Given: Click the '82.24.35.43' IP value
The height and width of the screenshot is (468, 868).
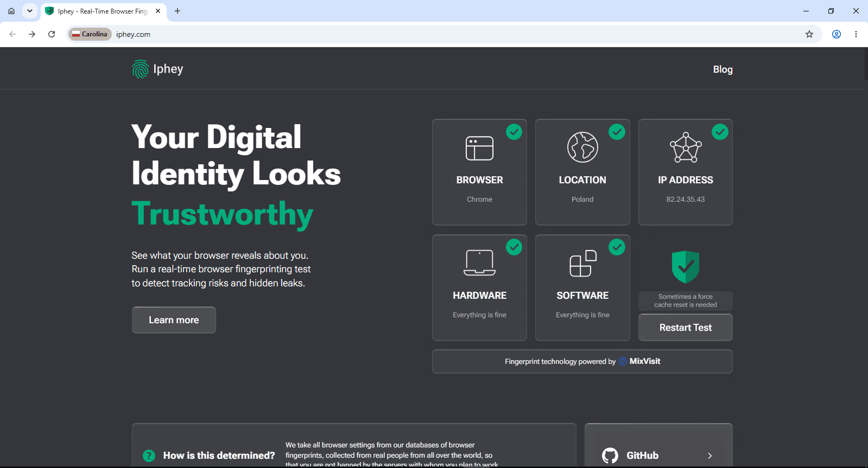Looking at the screenshot, I should [686, 200].
